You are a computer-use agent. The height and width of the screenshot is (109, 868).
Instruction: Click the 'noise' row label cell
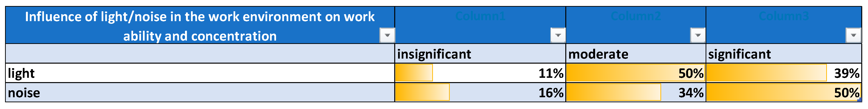coord(24,93)
